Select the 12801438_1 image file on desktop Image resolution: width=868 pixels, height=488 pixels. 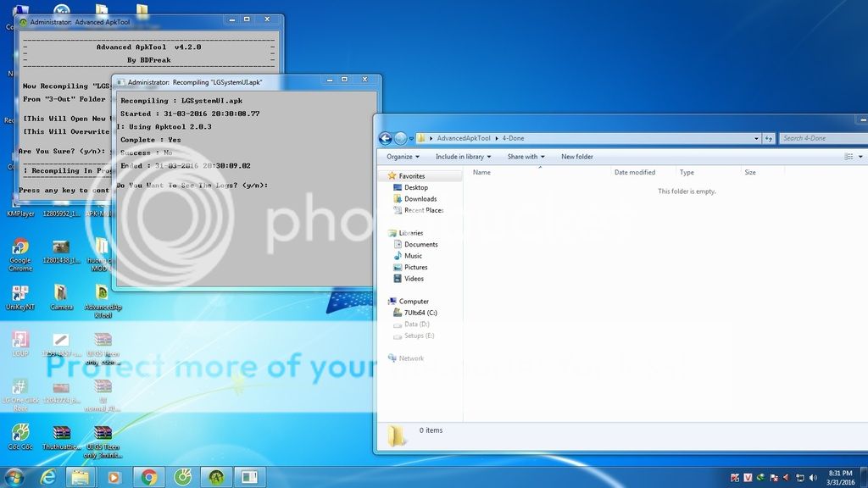pyautogui.click(x=61, y=251)
